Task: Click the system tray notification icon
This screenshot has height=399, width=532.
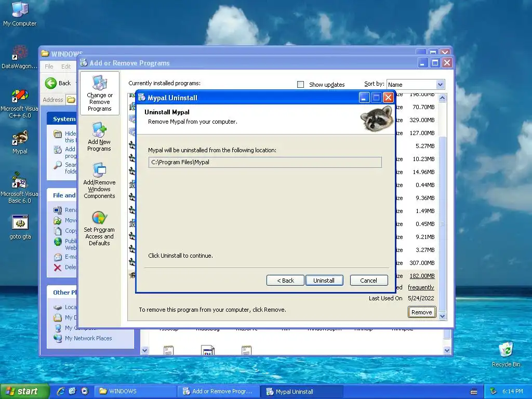Action: point(494,391)
